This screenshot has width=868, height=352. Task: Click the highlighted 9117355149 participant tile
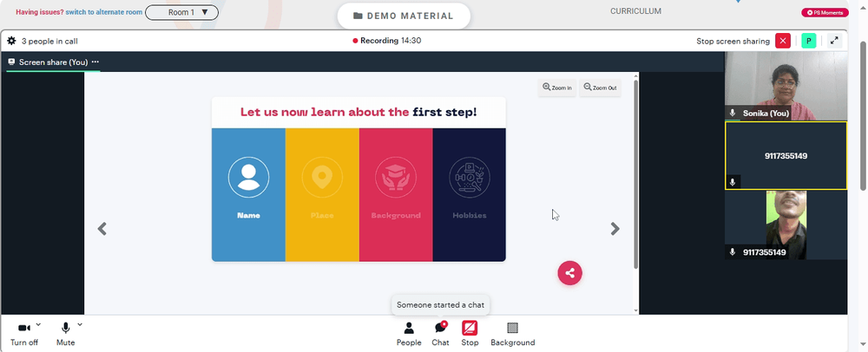click(786, 156)
